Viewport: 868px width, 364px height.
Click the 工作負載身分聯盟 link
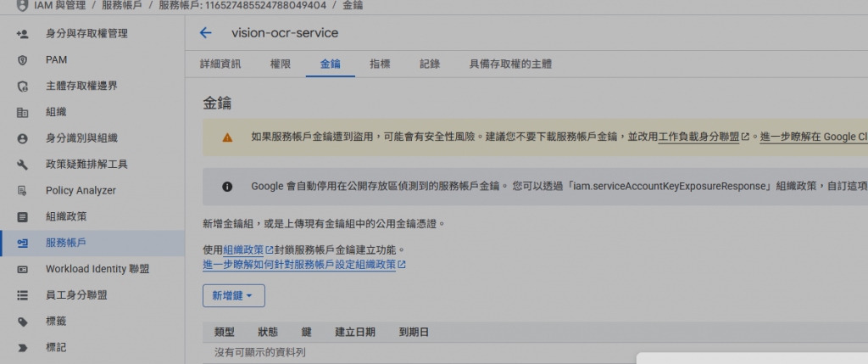pos(698,137)
